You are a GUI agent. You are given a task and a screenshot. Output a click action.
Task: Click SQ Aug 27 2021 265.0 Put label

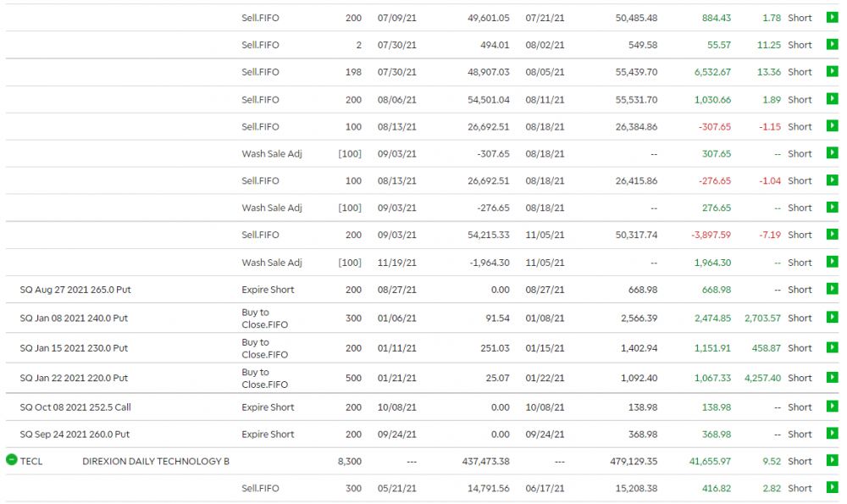coord(75,290)
